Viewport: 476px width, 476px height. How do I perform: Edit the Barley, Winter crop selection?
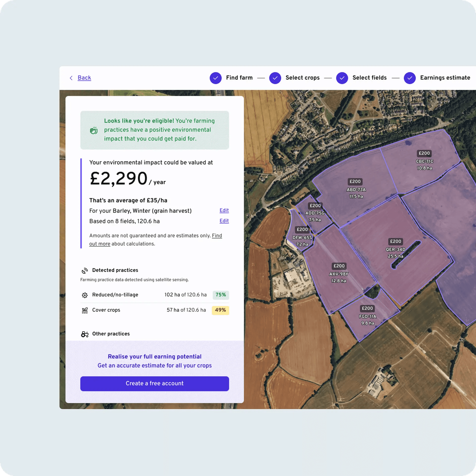[224, 210]
